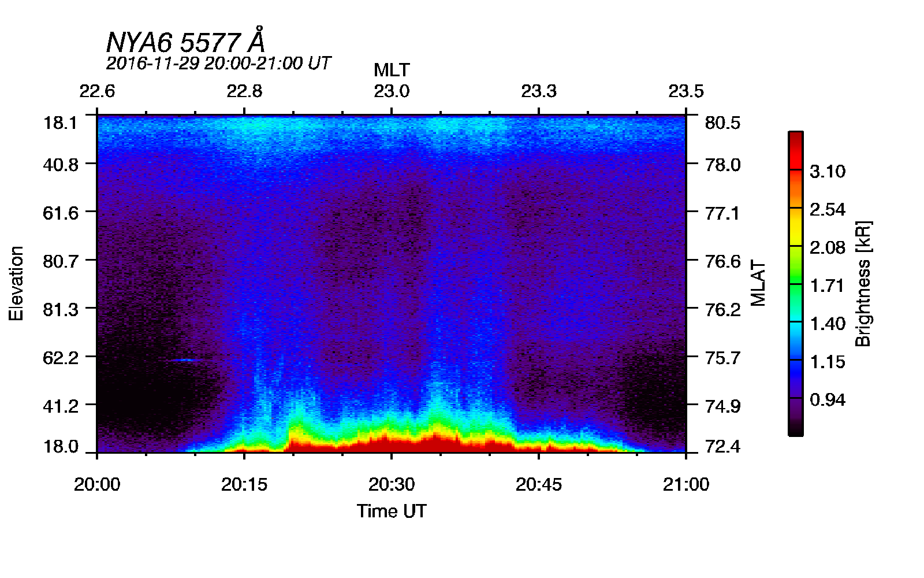This screenshot has width=924, height=578.
Task: Click the MLAT tick "76.2"
Action: pyautogui.click(x=722, y=309)
